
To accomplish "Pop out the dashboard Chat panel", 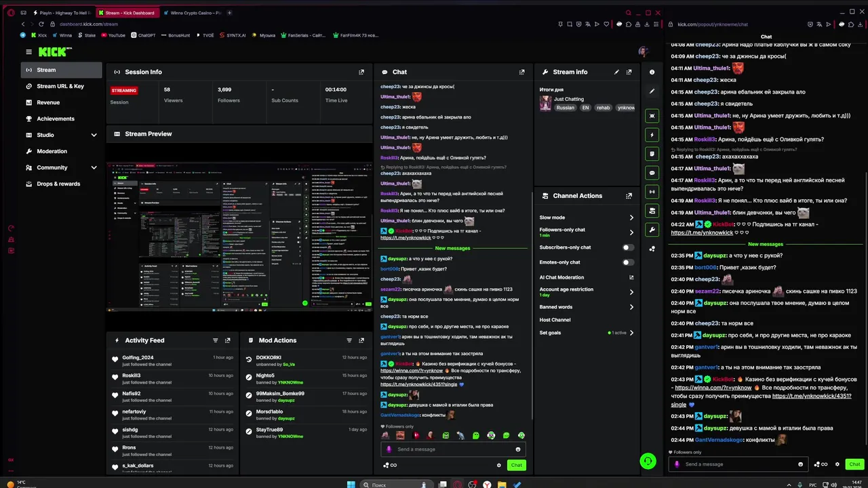I will [x=521, y=72].
